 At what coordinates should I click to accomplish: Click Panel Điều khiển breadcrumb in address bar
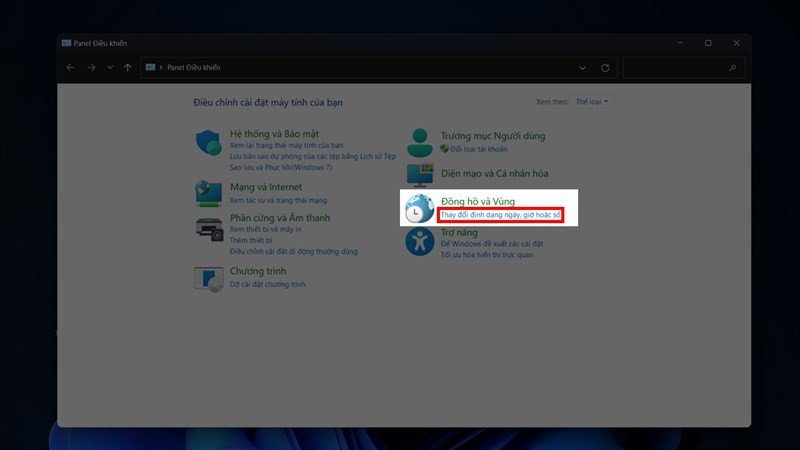point(193,67)
